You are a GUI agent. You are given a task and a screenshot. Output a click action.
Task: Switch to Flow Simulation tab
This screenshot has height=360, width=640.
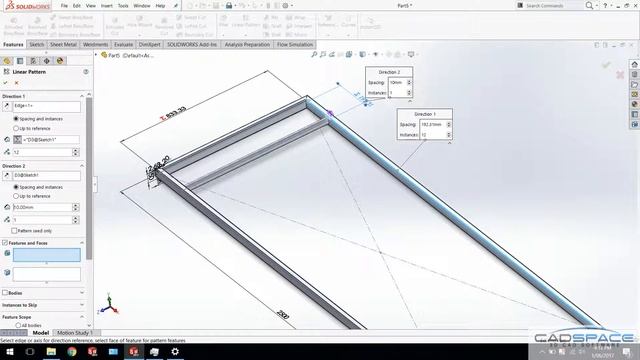pos(295,44)
